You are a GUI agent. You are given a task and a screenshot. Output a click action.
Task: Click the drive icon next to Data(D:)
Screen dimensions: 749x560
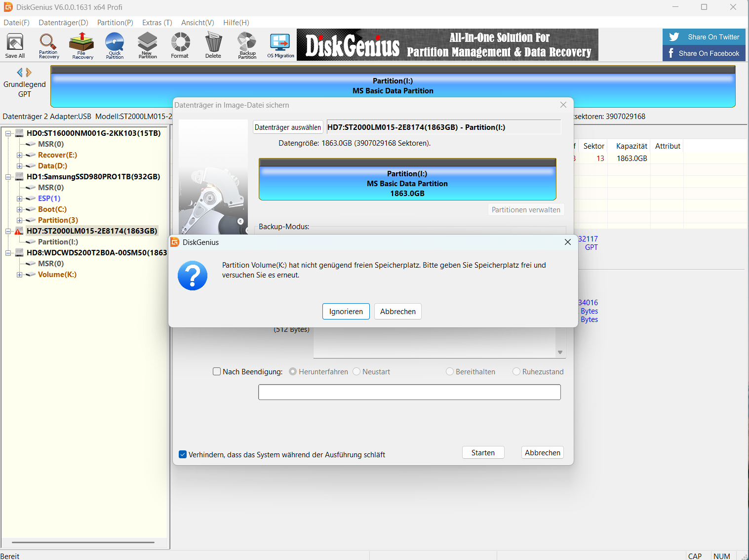(31, 165)
